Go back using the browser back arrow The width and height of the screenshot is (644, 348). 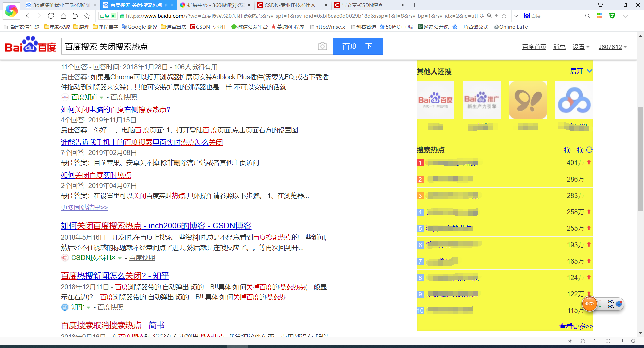click(x=28, y=16)
